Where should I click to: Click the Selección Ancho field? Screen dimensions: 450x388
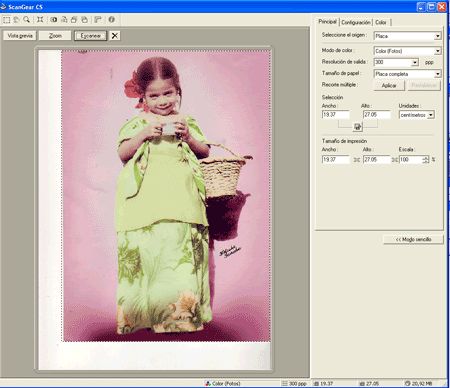(x=336, y=115)
